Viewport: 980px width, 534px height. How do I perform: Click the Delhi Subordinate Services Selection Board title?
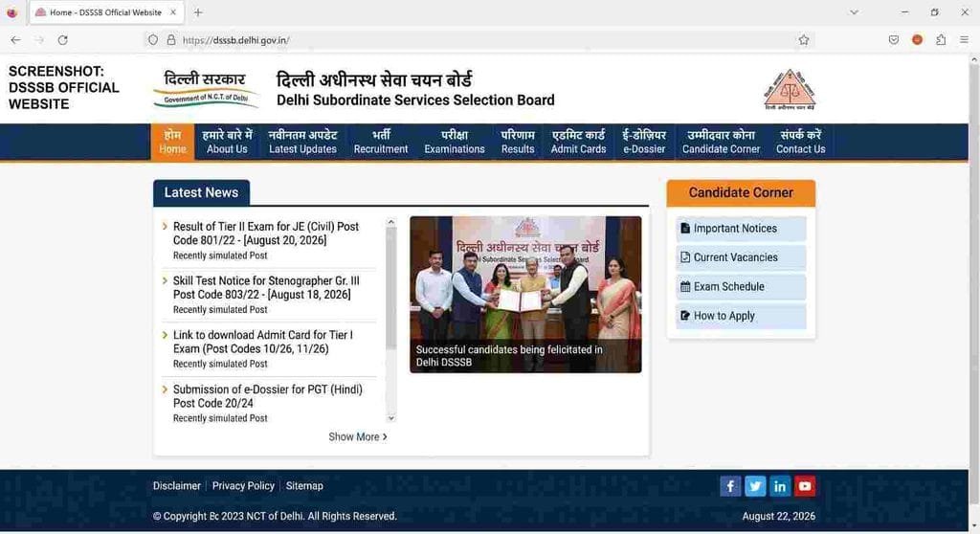[x=415, y=100]
